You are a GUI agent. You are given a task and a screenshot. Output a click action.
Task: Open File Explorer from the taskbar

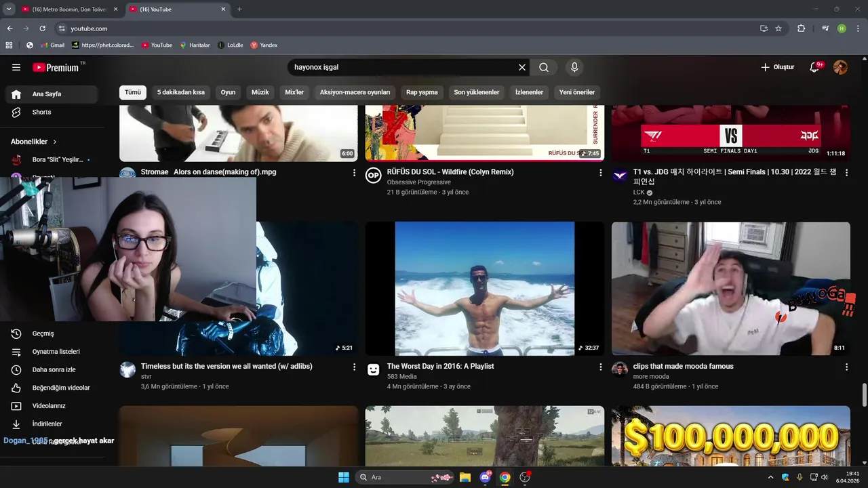(x=465, y=477)
